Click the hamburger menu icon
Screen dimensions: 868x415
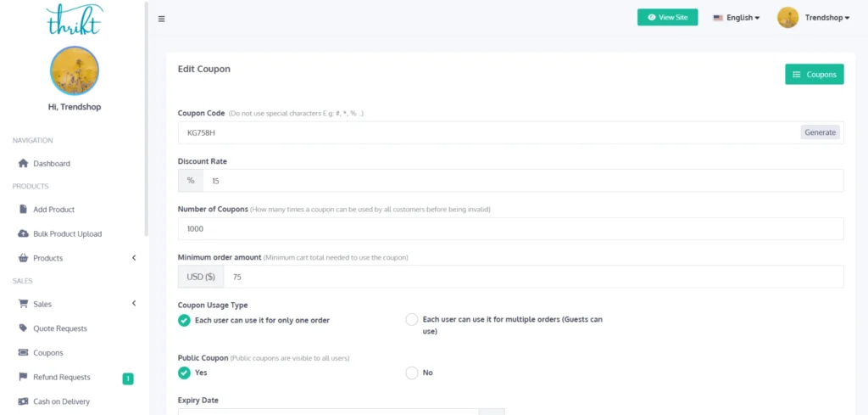(162, 19)
